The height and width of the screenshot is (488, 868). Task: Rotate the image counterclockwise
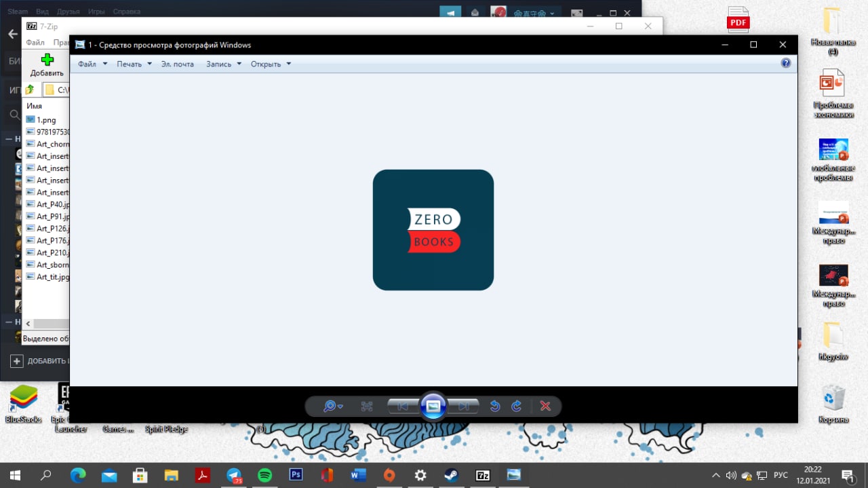(x=495, y=407)
